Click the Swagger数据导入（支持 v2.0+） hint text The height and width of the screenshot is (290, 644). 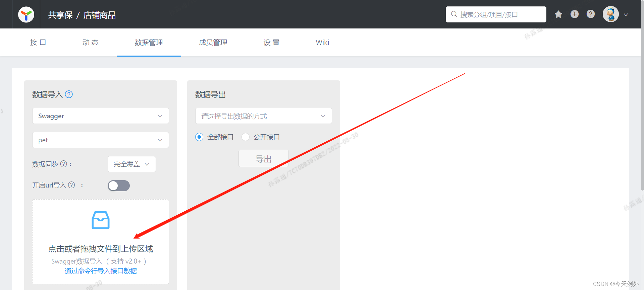(x=99, y=261)
